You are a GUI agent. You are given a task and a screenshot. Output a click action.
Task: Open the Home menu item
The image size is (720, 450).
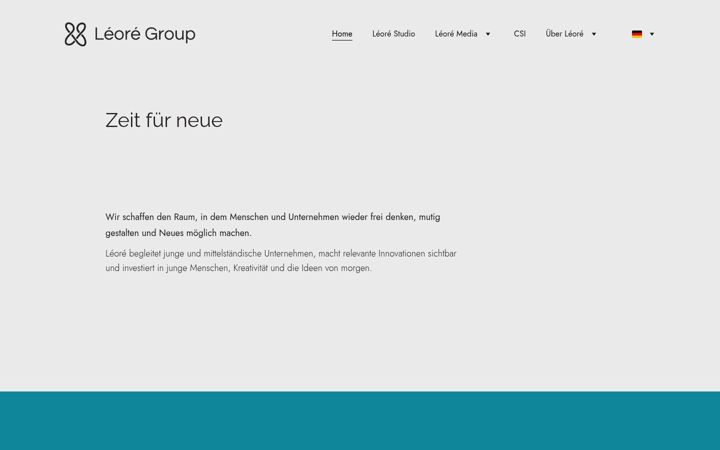[342, 34]
